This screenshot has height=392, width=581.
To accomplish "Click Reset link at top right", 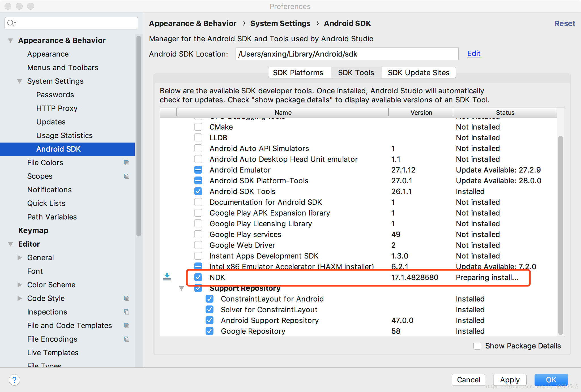I will tap(565, 23).
